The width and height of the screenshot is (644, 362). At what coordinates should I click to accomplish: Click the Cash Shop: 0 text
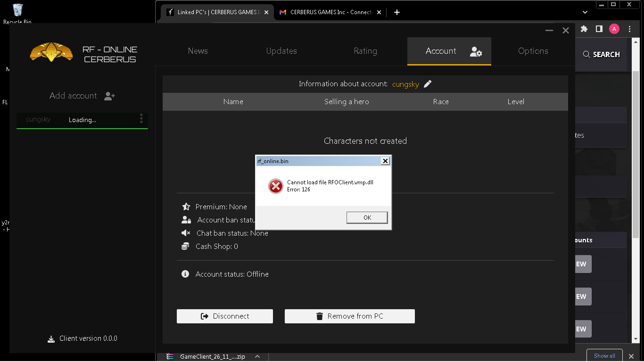pos(217,246)
